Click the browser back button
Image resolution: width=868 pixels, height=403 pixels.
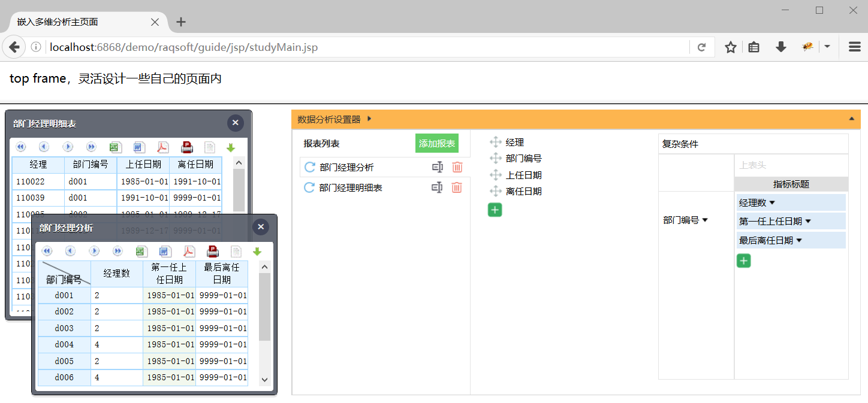pos(14,47)
